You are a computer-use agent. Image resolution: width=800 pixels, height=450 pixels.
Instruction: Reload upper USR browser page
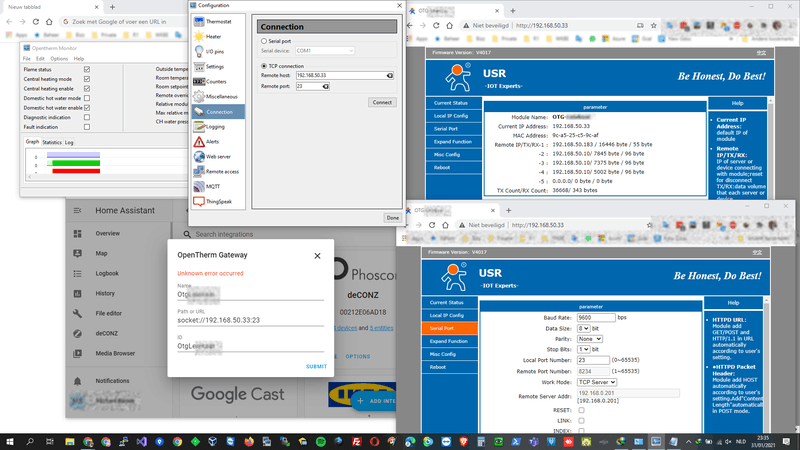tap(436, 26)
